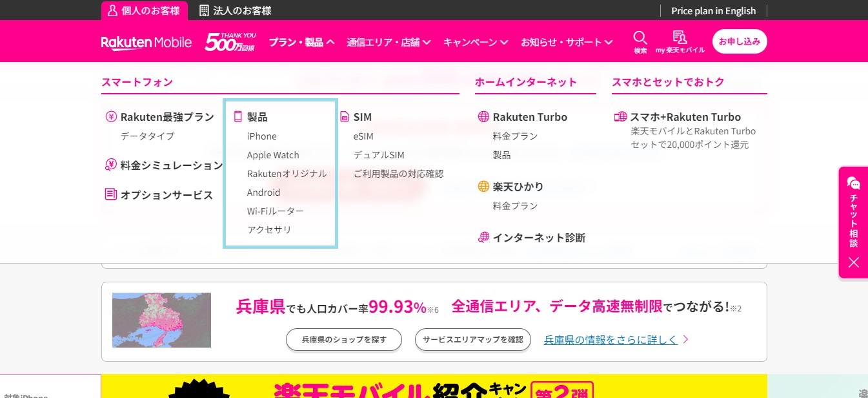Select iPhone in the products list

coord(261,136)
